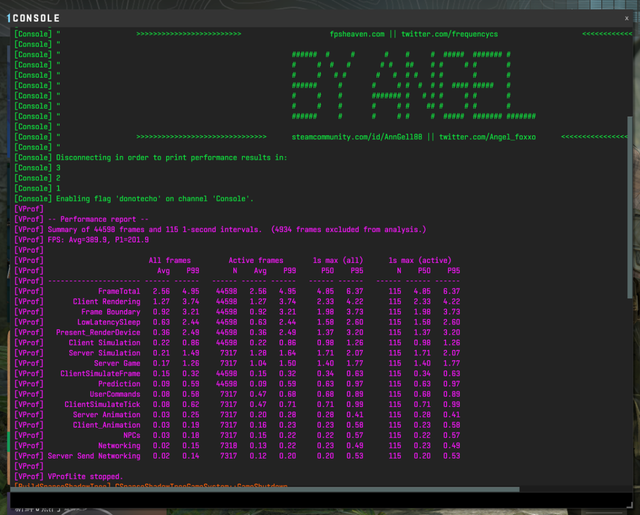The height and width of the screenshot is (515, 640).
Task: Click the Server Send Networking row label
Action: 94,455
